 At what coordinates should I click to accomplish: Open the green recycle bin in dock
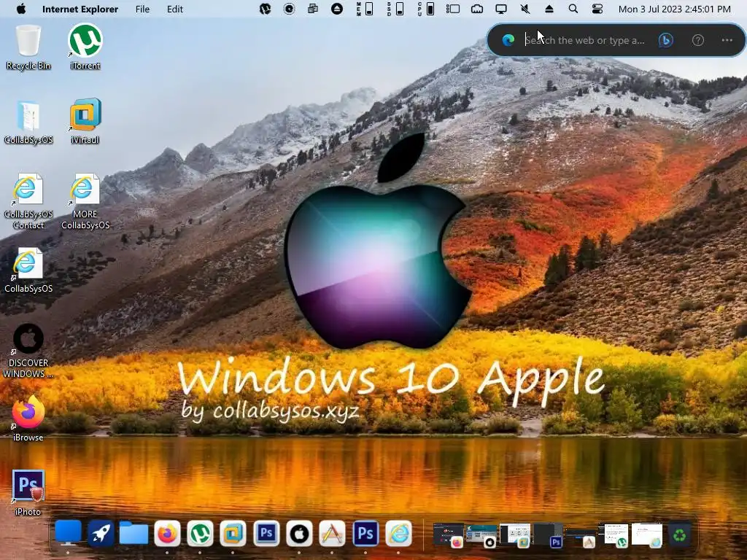[x=680, y=534]
